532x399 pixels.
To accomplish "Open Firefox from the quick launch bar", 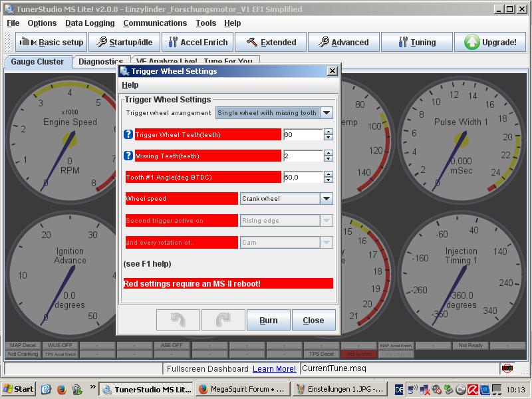I will coord(61,389).
